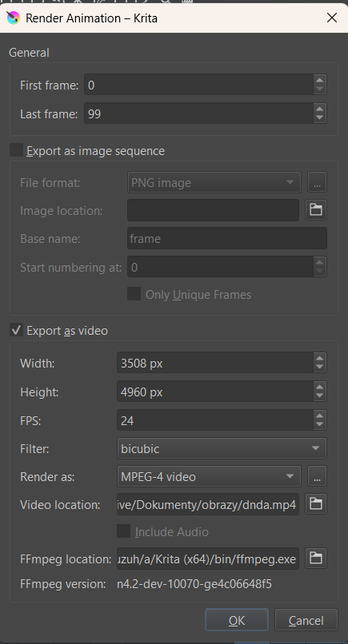
Task: Click the Video location path field
Action: pos(208,504)
